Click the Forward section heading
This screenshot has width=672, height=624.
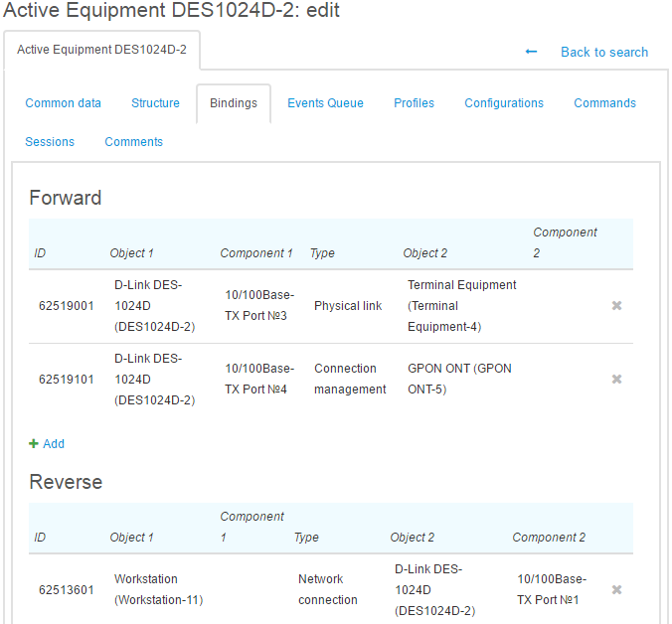(66, 198)
